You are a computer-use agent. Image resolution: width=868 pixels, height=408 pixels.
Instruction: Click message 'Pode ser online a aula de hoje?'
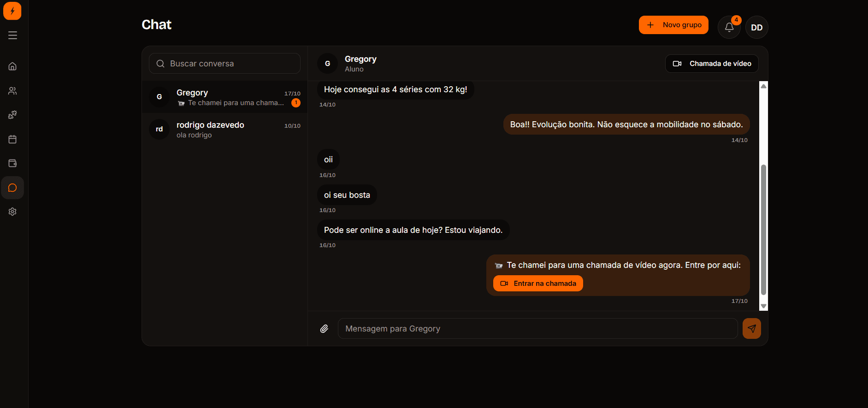pos(413,230)
